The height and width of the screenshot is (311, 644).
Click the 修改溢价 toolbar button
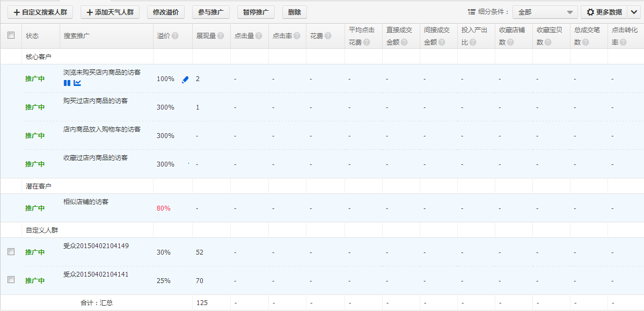pyautogui.click(x=166, y=12)
